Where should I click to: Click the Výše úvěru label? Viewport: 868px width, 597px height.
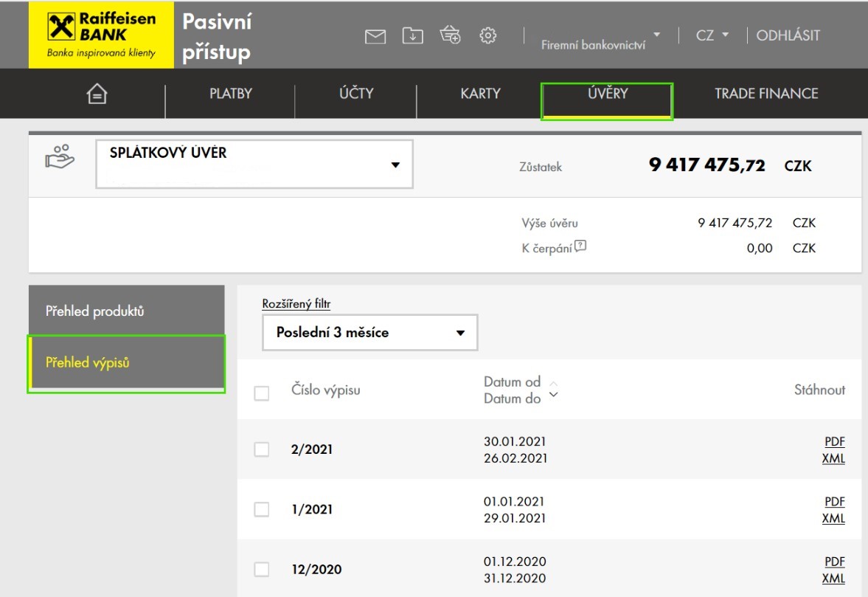(549, 223)
